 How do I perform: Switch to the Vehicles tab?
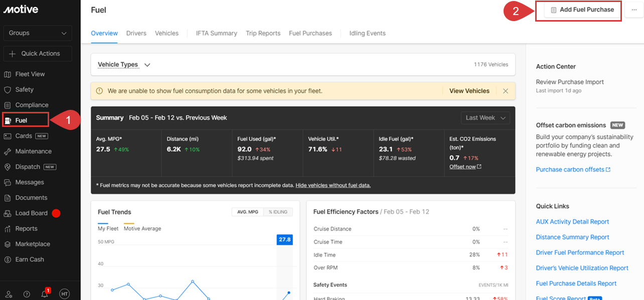167,33
